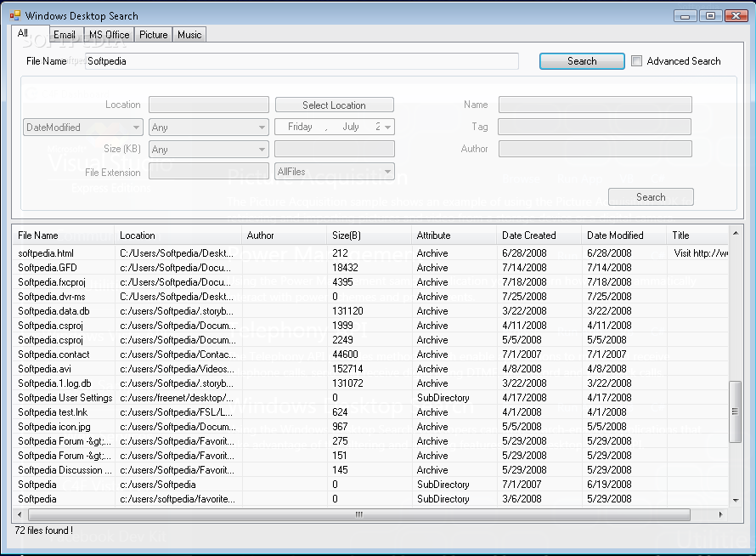Click the vertical scrollbar thumb
The height and width of the screenshot is (556, 756).
coord(735,411)
